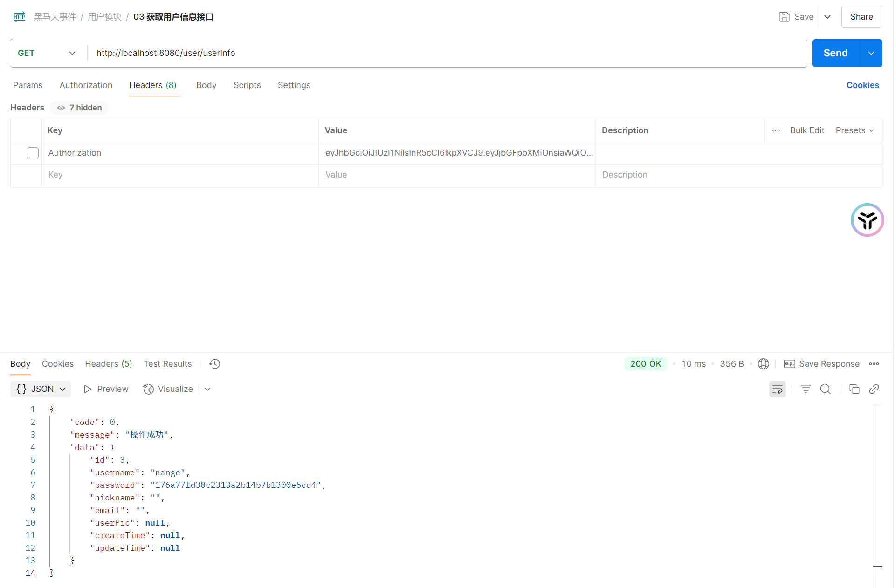The width and height of the screenshot is (895, 588).
Task: Open response more options ellipsis
Action: point(874,364)
